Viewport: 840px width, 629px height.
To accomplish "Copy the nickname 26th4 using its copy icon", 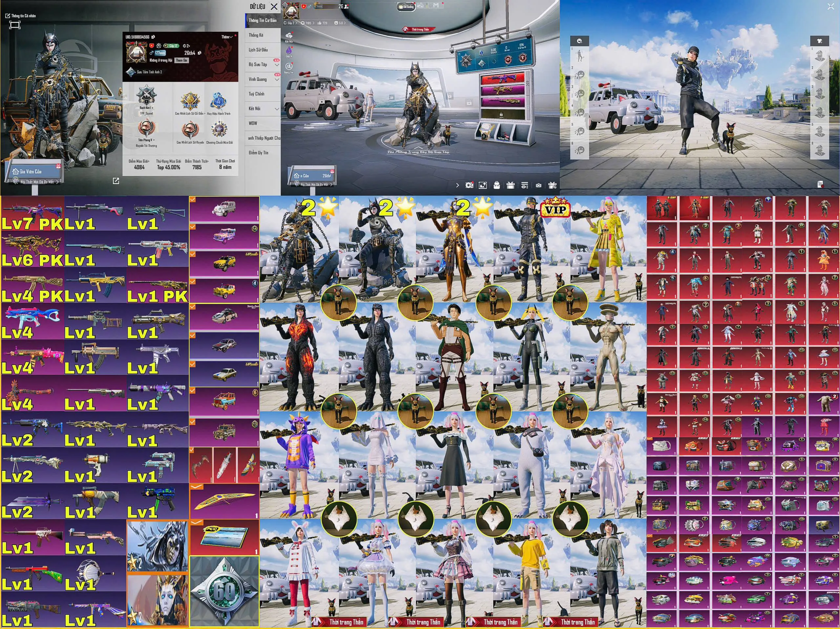I will click(200, 53).
